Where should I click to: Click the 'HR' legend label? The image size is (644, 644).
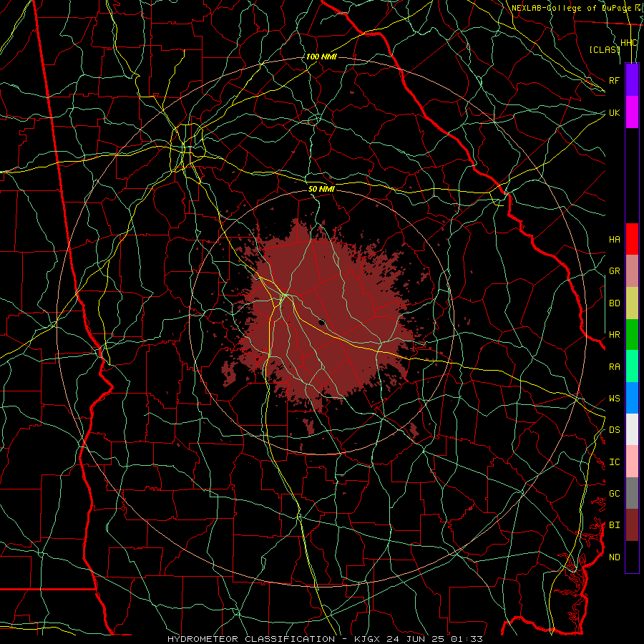tap(615, 335)
